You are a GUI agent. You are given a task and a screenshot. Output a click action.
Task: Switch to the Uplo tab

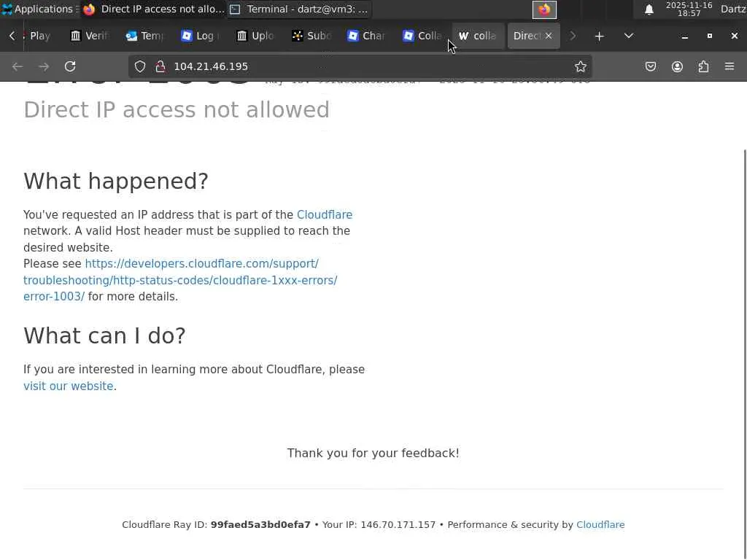click(x=255, y=36)
